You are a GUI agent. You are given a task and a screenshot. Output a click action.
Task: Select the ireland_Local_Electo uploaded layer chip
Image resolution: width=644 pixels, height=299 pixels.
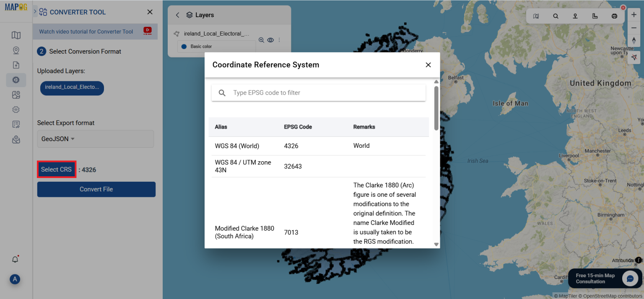(72, 88)
